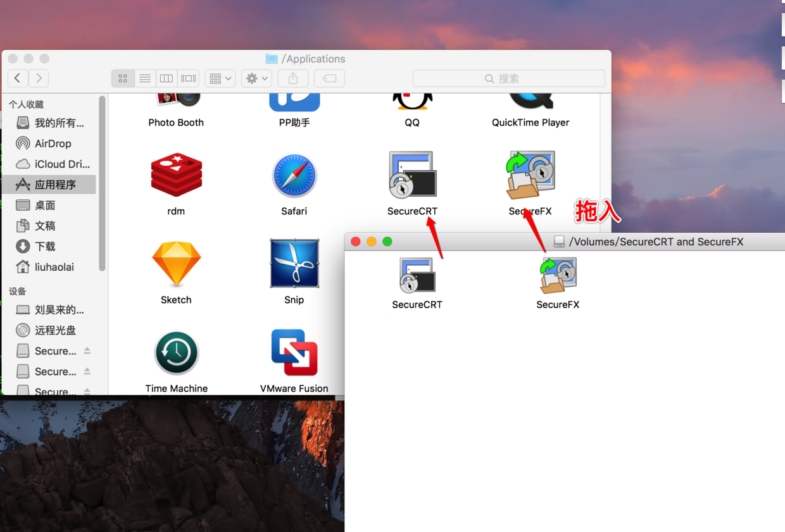Screen dimensions: 785x532
Task: Zoom the SecureCRT and SecureFX window
Action: (x=387, y=242)
